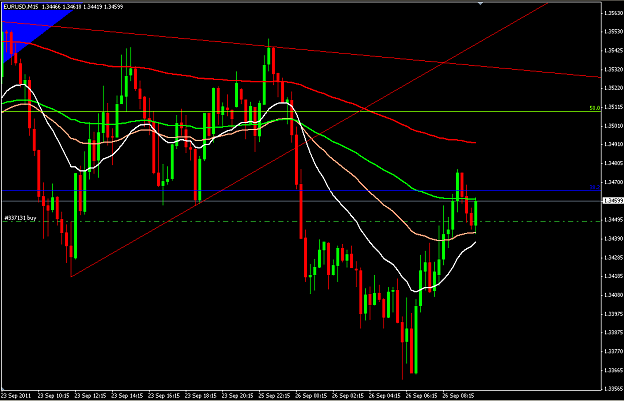Click the 1.35320 price scale label
The height and width of the screenshot is (401, 625).
pos(613,69)
